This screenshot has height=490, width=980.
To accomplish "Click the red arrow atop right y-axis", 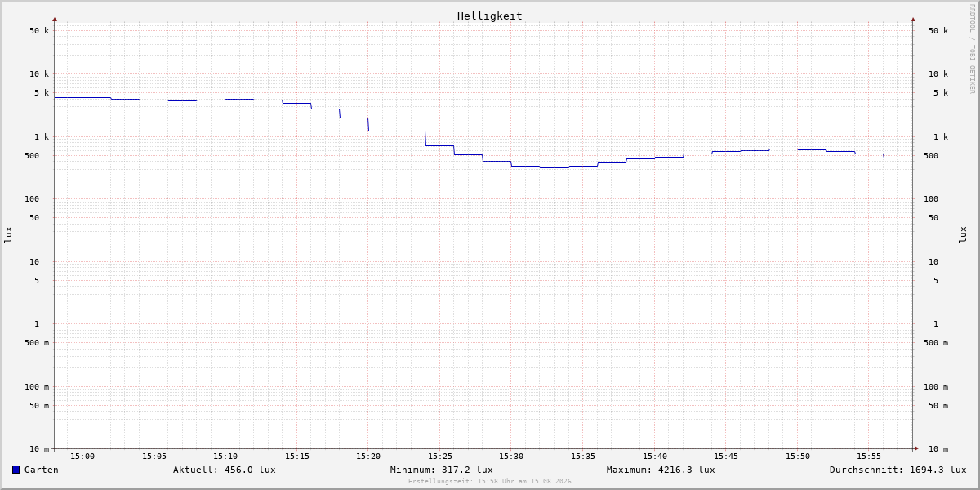I will [x=913, y=19].
